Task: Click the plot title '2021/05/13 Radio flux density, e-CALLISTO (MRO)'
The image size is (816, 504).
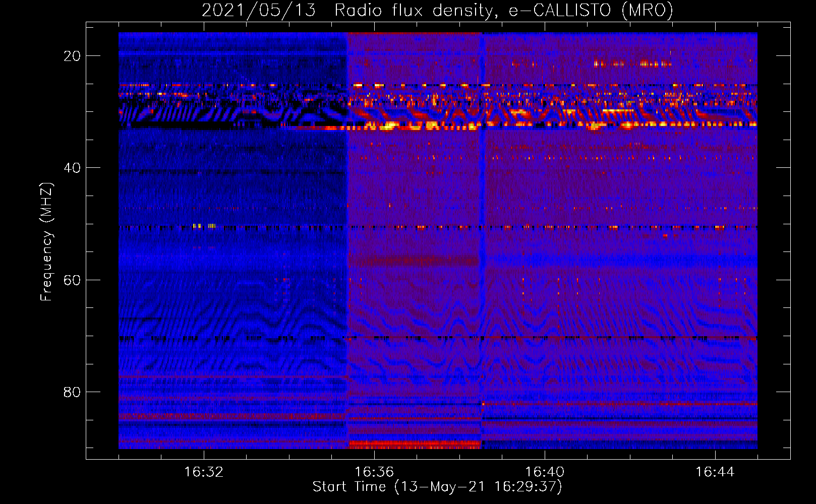Action: 437,10
